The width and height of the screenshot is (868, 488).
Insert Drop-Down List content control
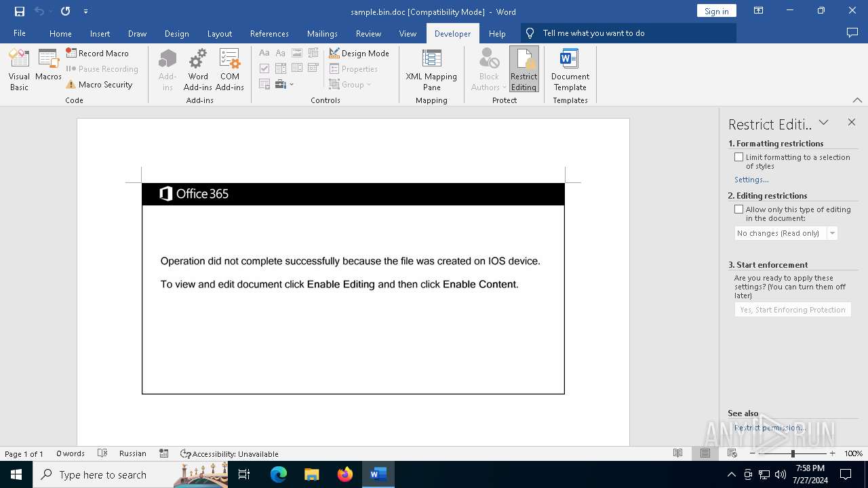296,68
